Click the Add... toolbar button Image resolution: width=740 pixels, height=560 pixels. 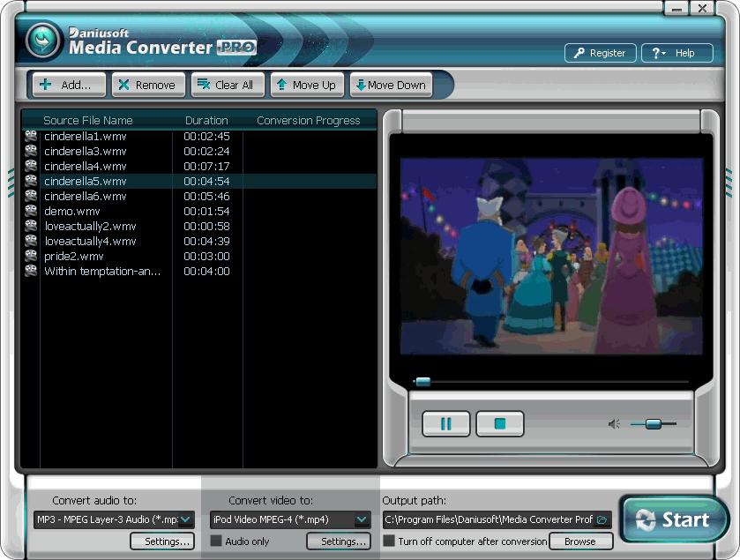[x=69, y=85]
